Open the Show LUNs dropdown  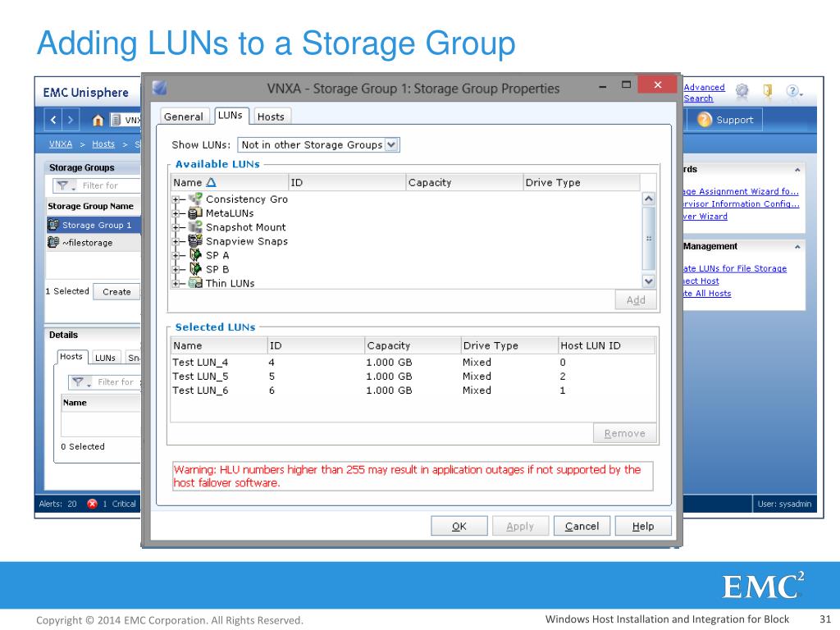click(391, 144)
